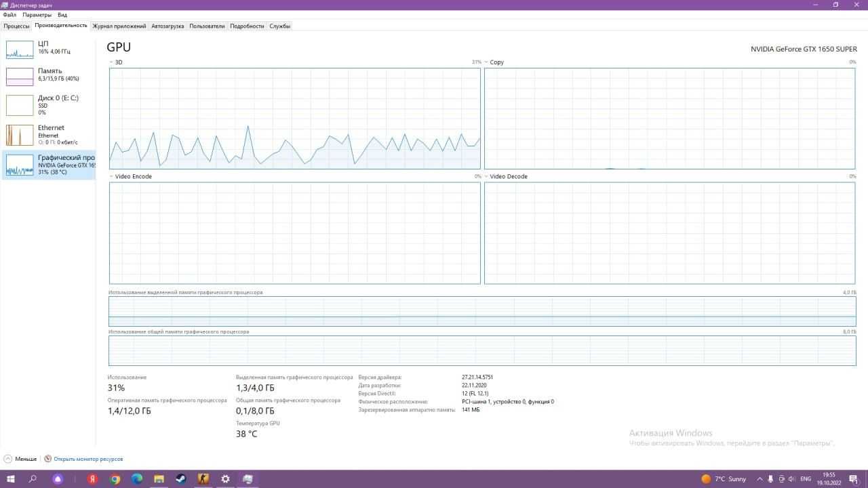Open the Counter-Strike taskbar icon
The width and height of the screenshot is (868, 488).
coord(203,479)
